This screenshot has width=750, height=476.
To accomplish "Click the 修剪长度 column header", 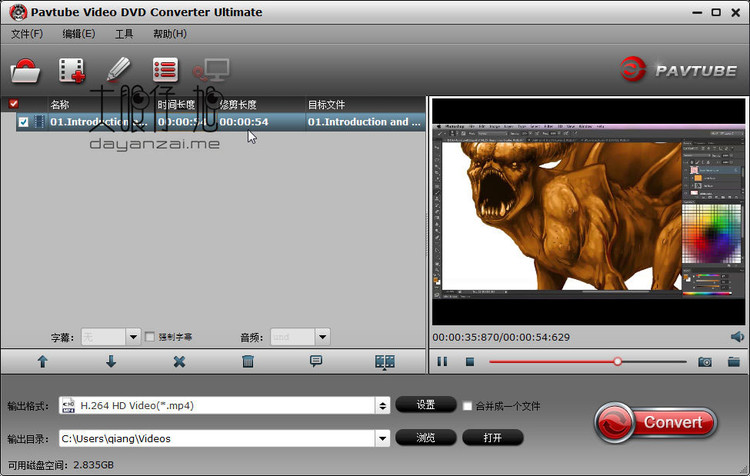I will 238,104.
